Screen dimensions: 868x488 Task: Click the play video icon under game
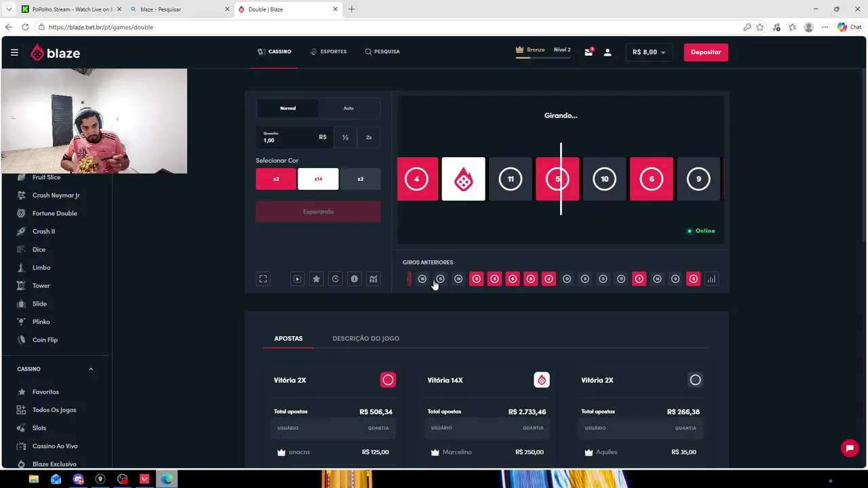coord(297,279)
